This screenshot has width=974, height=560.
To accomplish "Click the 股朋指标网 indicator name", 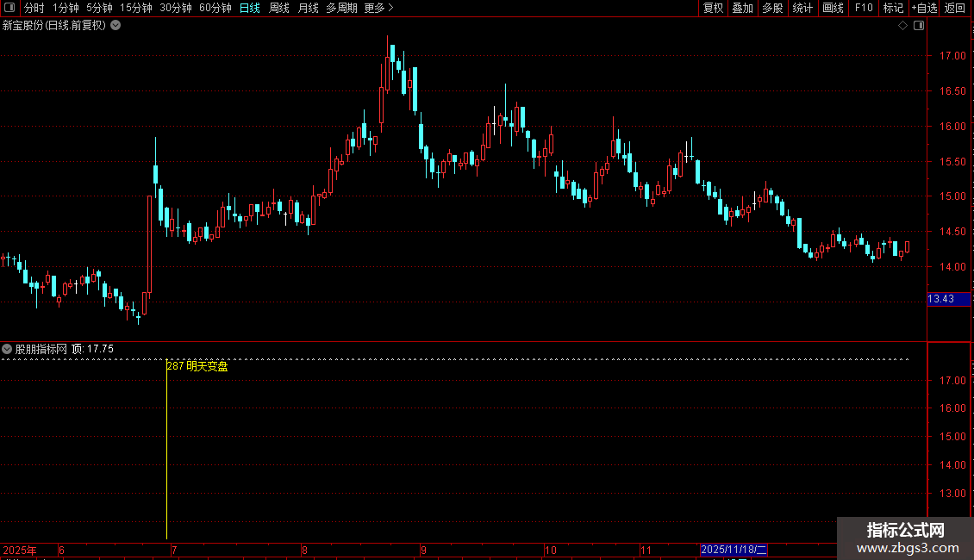I will (41, 350).
